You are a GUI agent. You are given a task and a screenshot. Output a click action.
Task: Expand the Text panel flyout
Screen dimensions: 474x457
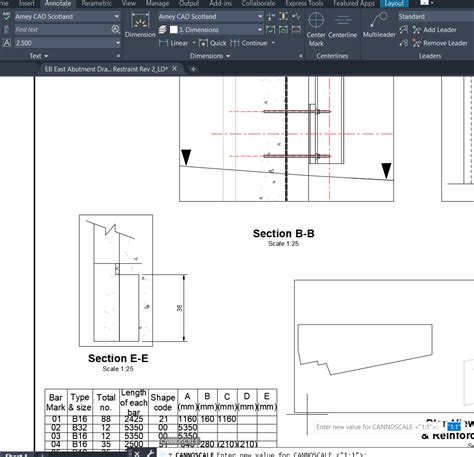tap(39, 56)
